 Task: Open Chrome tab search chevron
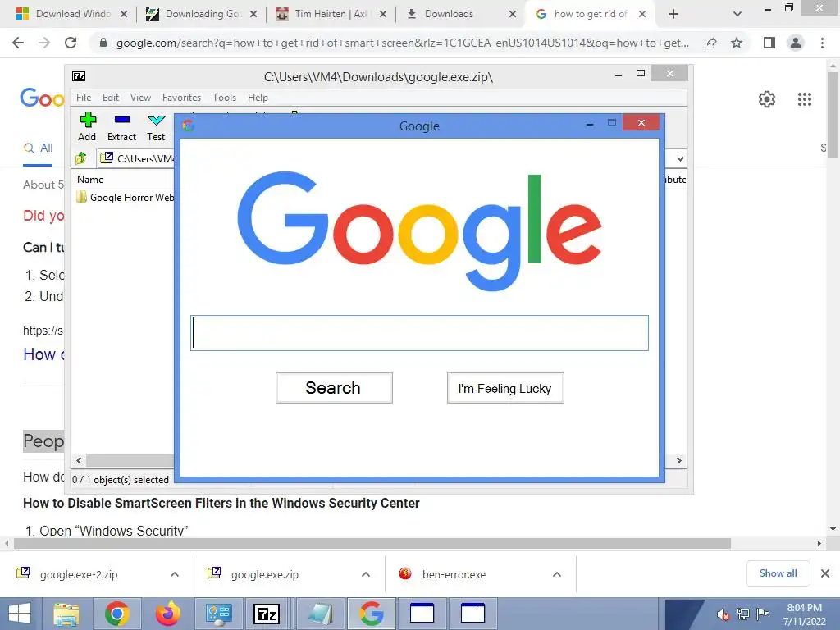point(737,14)
